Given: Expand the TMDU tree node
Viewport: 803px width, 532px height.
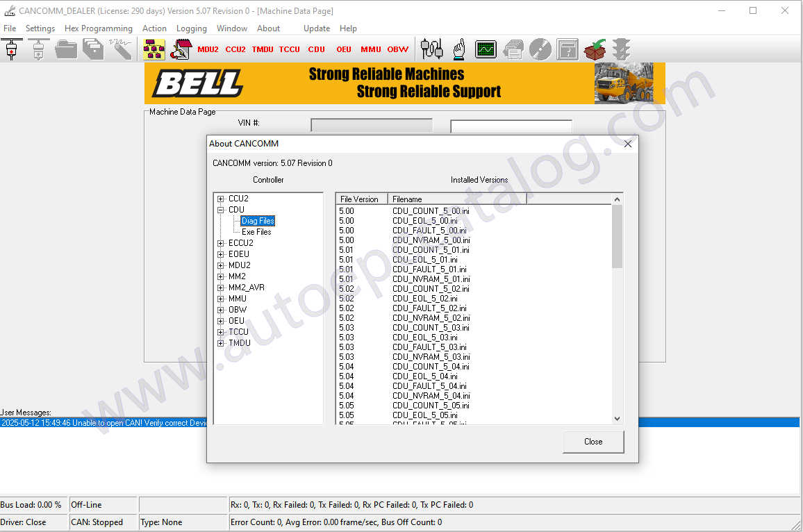Looking at the screenshot, I should point(221,343).
